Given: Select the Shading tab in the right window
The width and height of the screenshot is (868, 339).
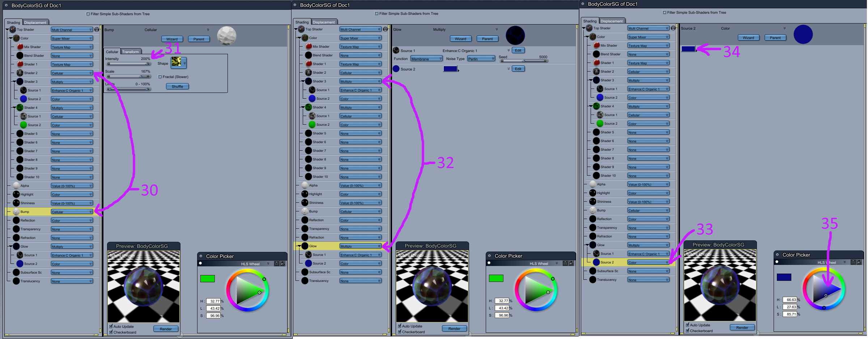Looking at the screenshot, I should [x=590, y=21].
